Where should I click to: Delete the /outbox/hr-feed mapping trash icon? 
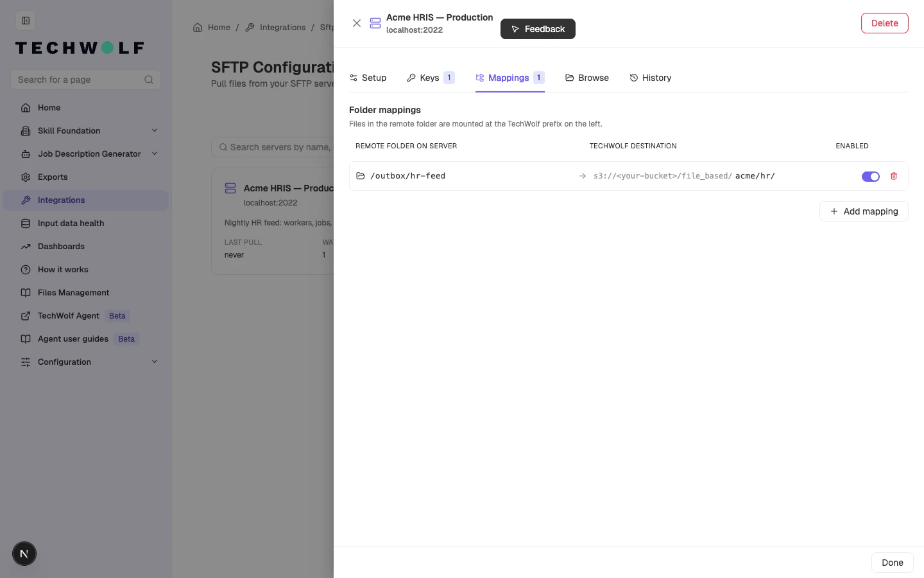(894, 176)
